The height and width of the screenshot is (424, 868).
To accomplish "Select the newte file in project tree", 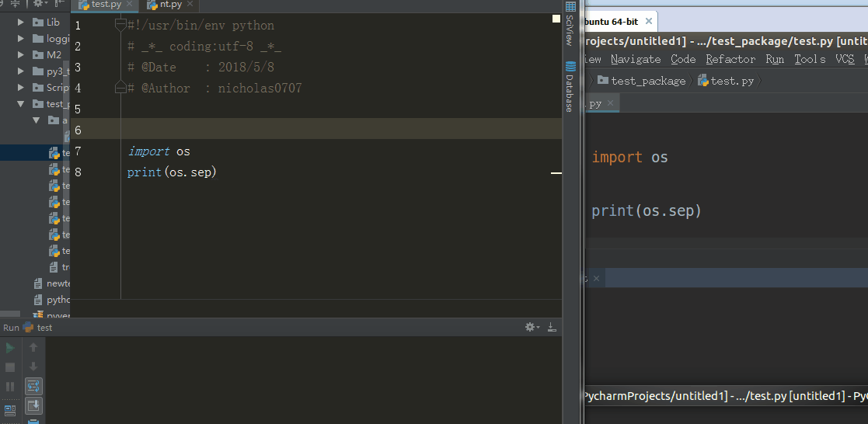I will click(x=52, y=283).
